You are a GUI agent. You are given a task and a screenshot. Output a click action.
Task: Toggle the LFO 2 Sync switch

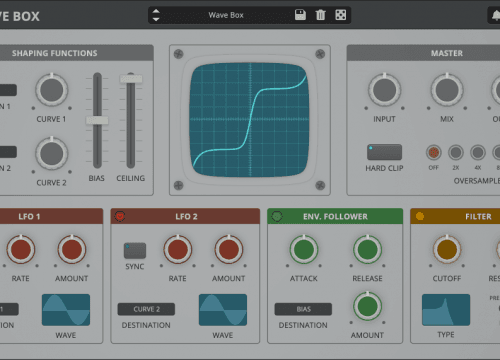(135, 251)
